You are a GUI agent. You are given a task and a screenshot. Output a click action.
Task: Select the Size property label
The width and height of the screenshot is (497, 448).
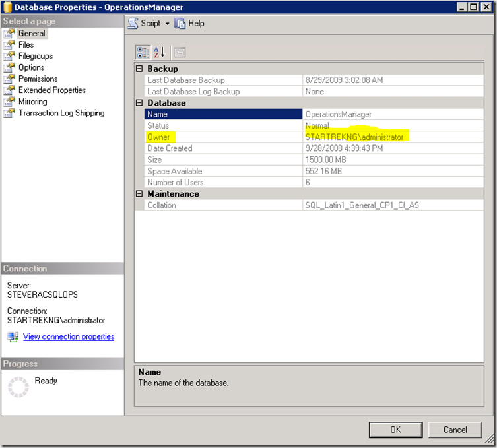click(x=154, y=160)
